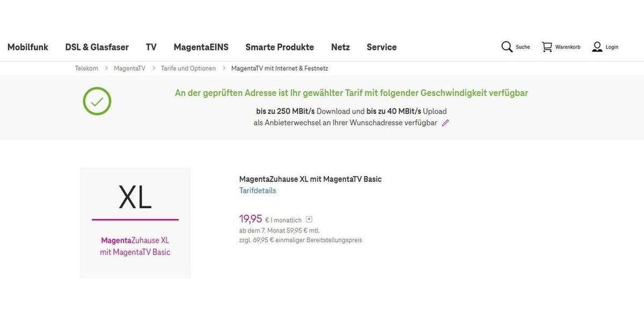Click 'ab dem 7. Monat 59,95 € mtl.' text
The height and width of the screenshot is (322, 644).
[x=280, y=230]
